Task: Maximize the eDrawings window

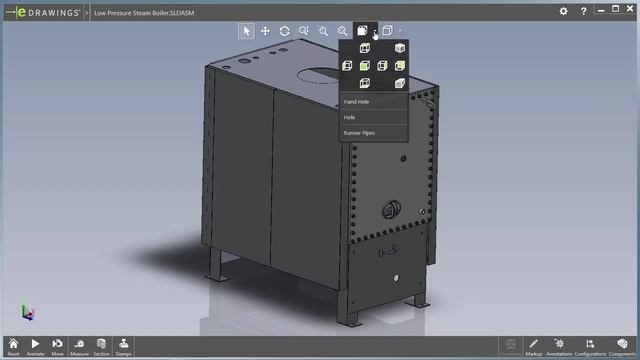Action: tap(616, 9)
